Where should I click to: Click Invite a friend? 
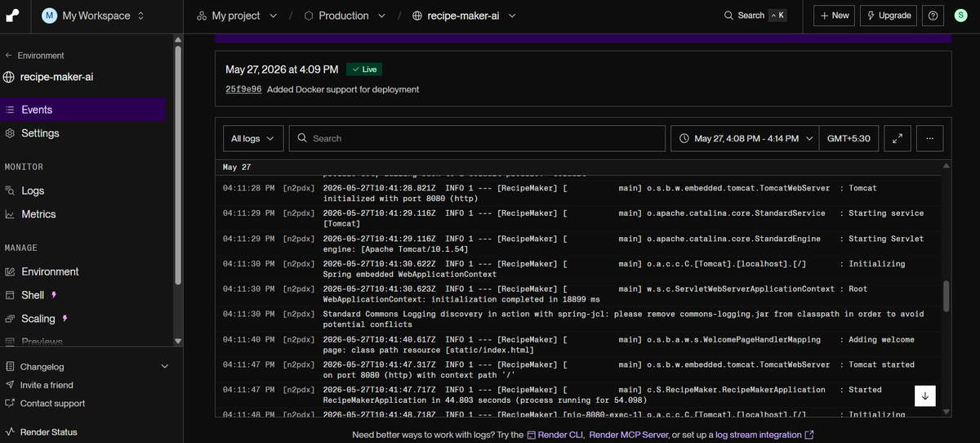(x=47, y=385)
